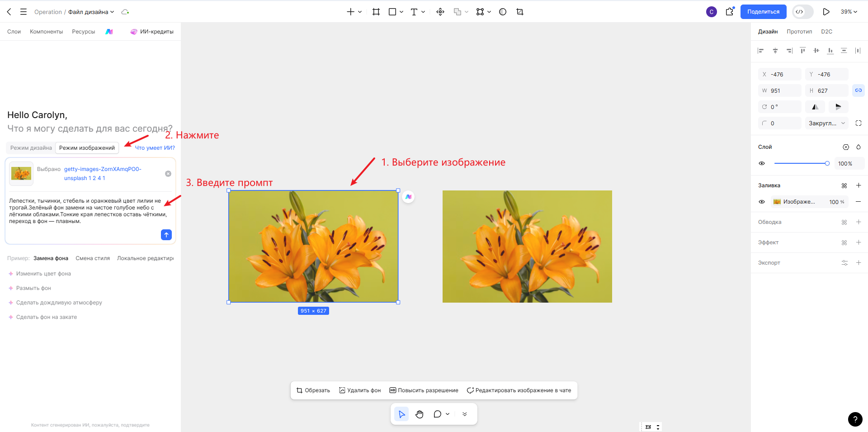Open the Прототип tab in right panel
Image resolution: width=868 pixels, height=432 pixels.
(x=799, y=32)
